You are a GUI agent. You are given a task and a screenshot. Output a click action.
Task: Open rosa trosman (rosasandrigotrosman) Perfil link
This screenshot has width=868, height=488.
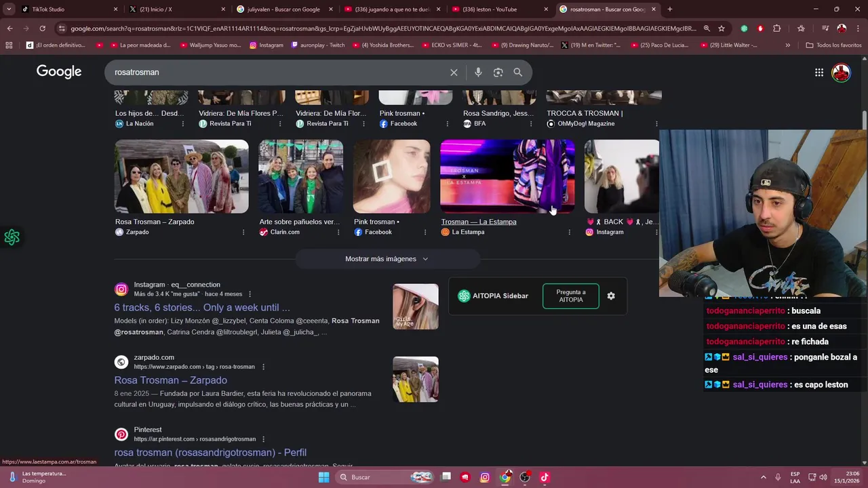tap(210, 453)
